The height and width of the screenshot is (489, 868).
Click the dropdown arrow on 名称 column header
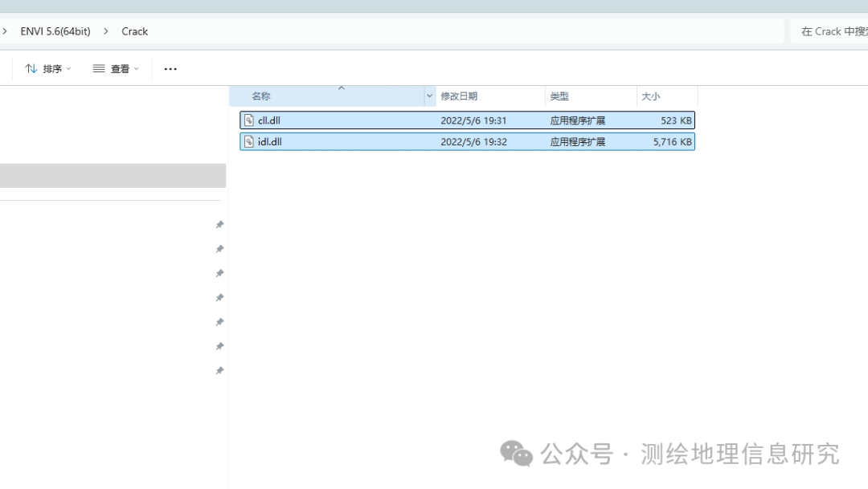click(x=429, y=96)
